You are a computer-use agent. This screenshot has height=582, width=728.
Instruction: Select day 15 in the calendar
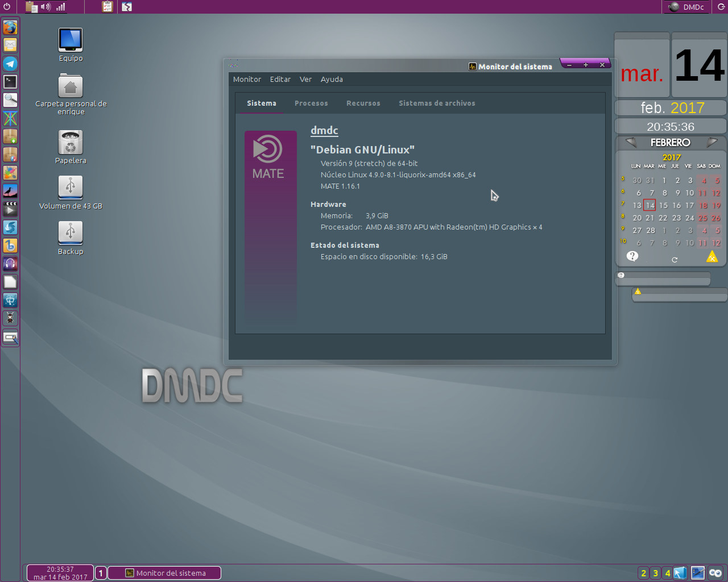click(663, 205)
